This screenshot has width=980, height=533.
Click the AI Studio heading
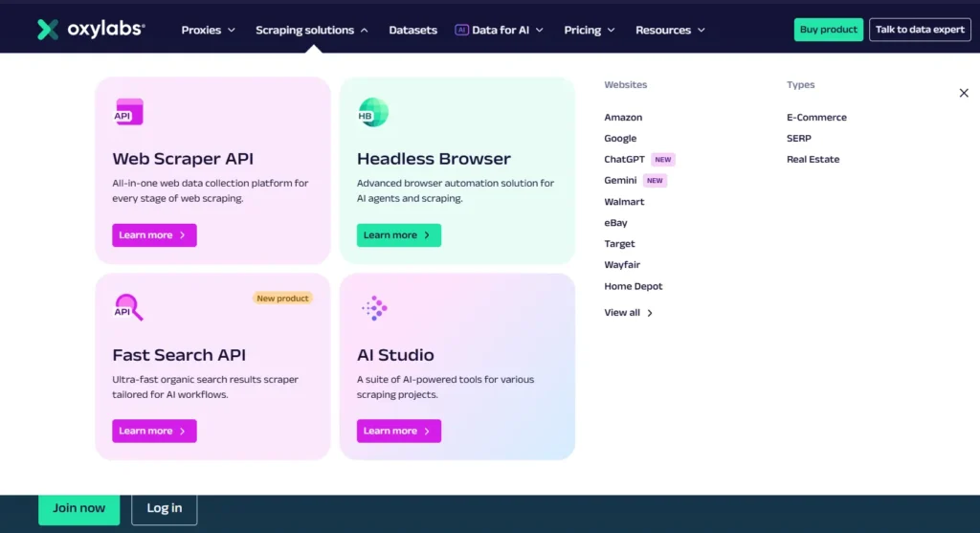395,355
